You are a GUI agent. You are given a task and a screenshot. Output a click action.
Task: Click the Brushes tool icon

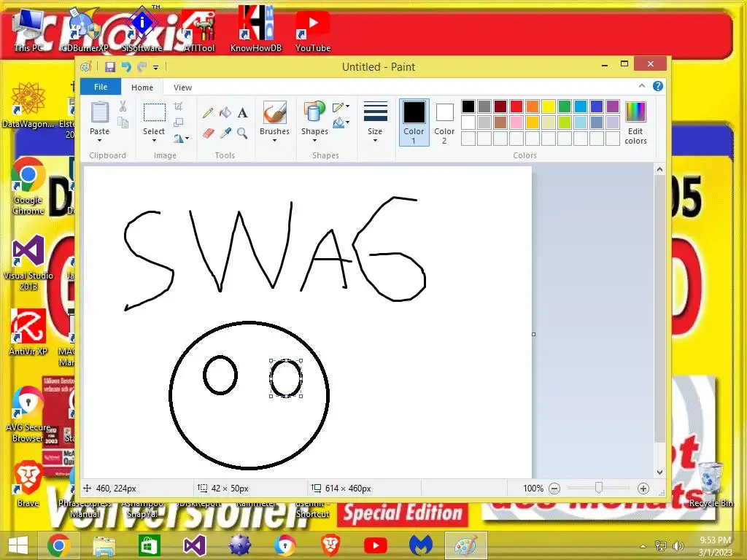click(x=275, y=112)
